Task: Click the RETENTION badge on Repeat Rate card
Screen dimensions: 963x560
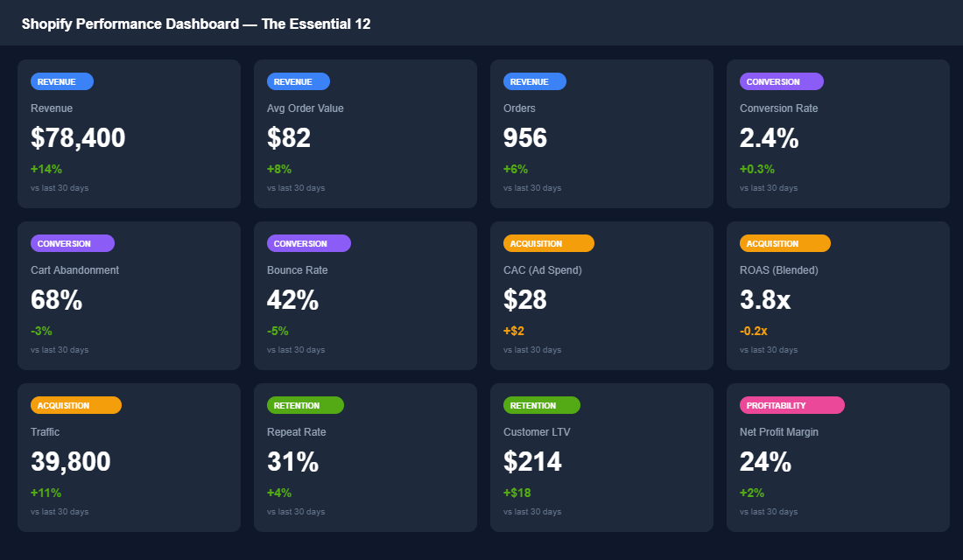Action: click(306, 406)
